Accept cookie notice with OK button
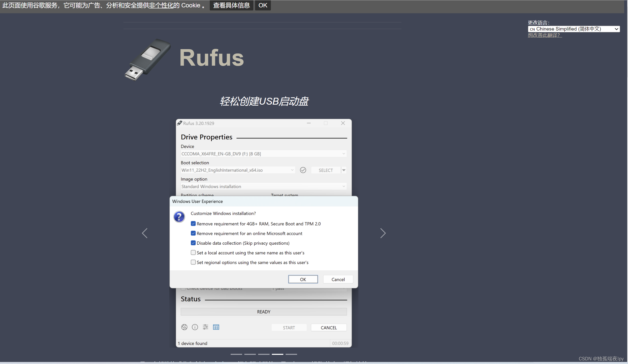Image resolution: width=628 pixels, height=364 pixels. pos(263,5)
